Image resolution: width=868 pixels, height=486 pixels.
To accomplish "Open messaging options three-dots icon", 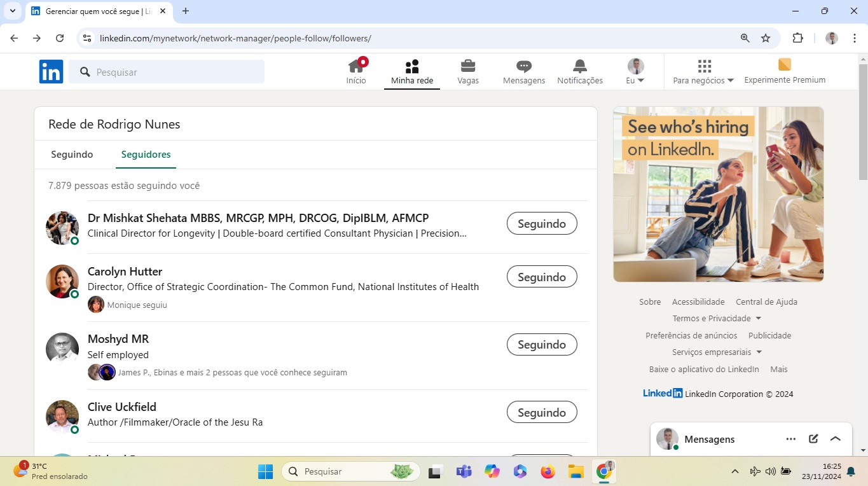I will click(x=790, y=439).
